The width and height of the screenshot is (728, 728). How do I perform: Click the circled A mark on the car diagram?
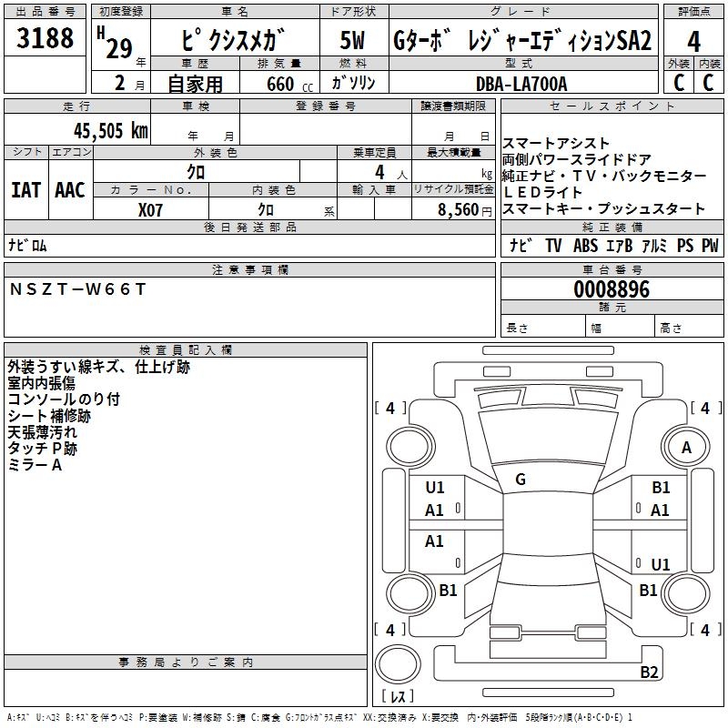686,447
